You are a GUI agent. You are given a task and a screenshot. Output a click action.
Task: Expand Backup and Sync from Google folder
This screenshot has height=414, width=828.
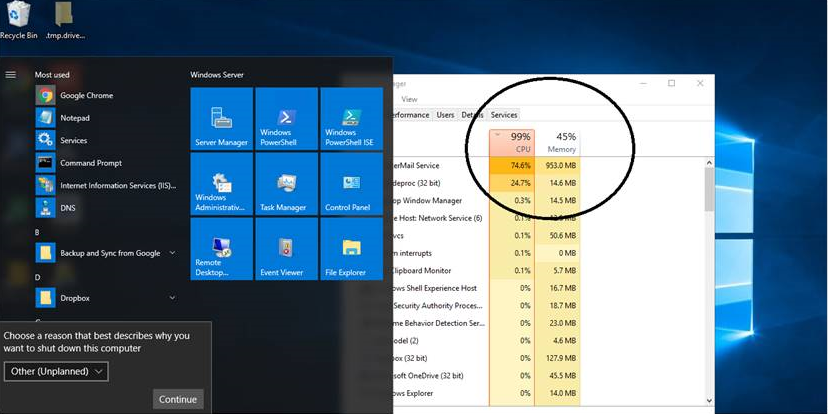[172, 253]
